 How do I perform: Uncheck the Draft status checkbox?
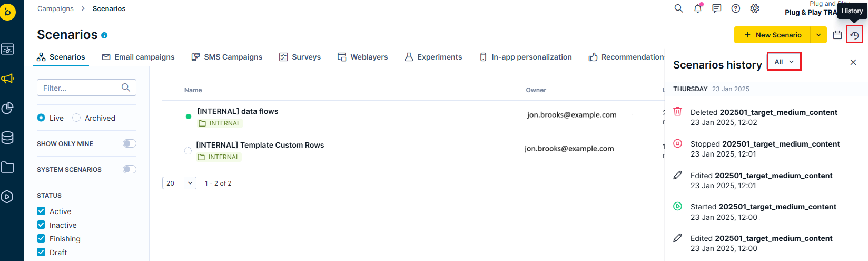pos(41,252)
